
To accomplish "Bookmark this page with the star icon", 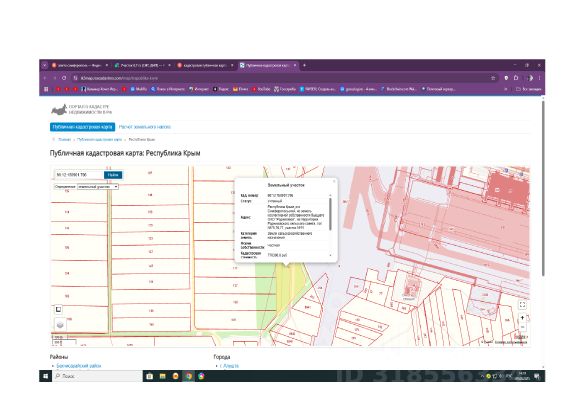I will point(493,78).
